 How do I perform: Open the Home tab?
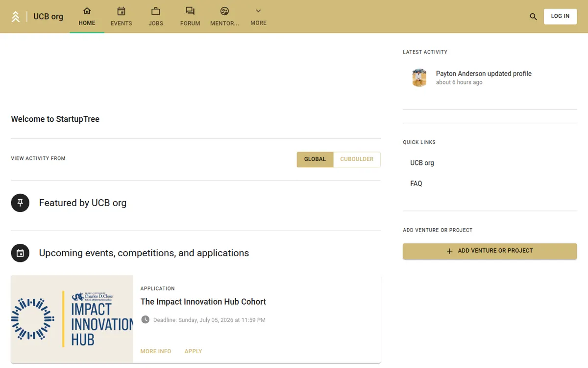click(x=87, y=17)
